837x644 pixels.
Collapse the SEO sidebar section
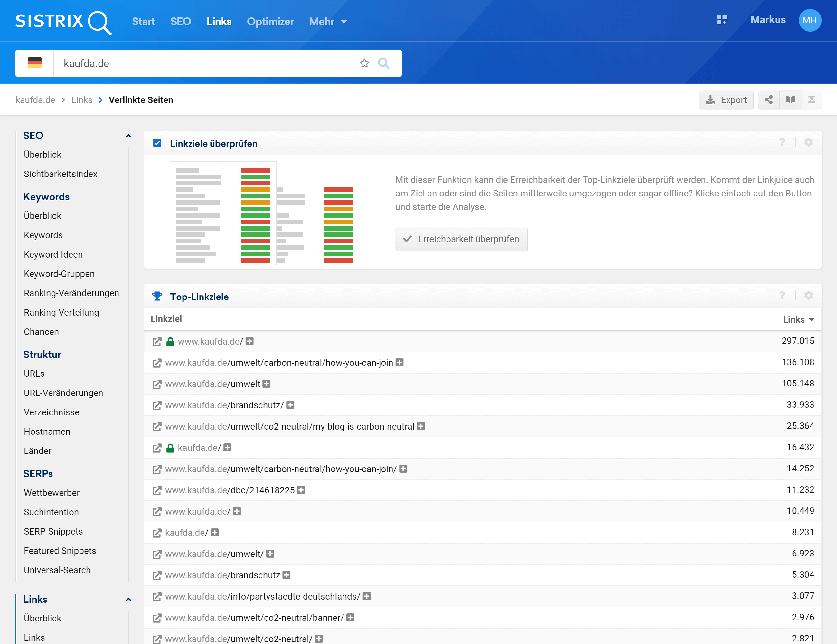click(x=128, y=136)
